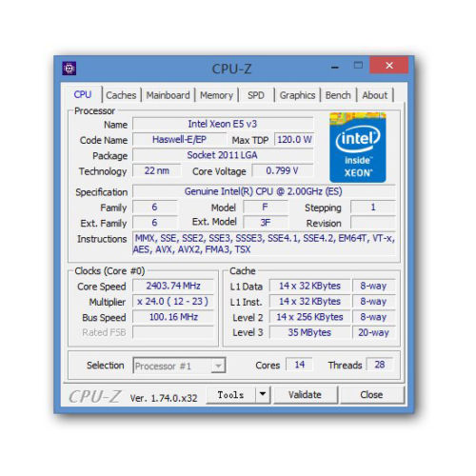
Task: Open the Mainboard tab
Action: [x=168, y=95]
